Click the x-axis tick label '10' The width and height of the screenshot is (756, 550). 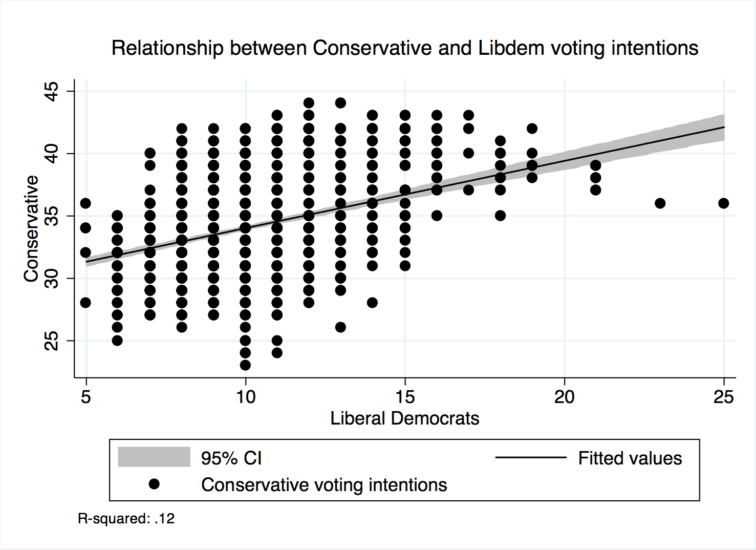(246, 396)
